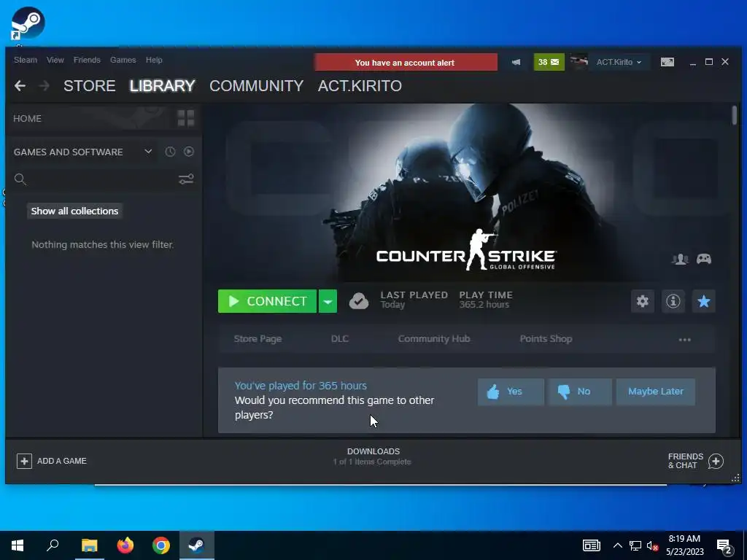Click the network status tray icon
Screen dimensions: 747x560
point(635,546)
